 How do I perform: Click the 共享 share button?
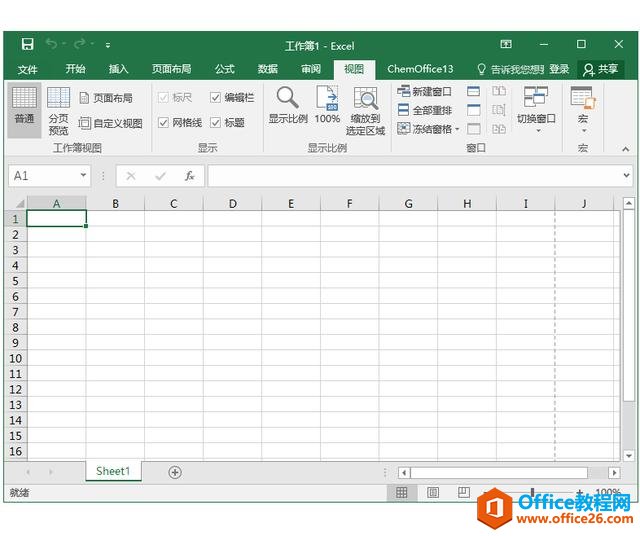(x=600, y=69)
